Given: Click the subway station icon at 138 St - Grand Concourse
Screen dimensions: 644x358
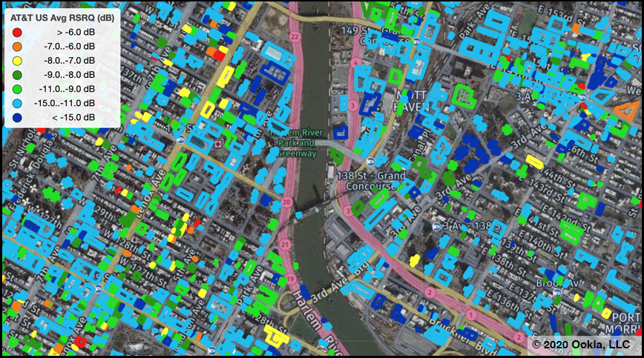Looking at the screenshot, I should pos(371,161).
